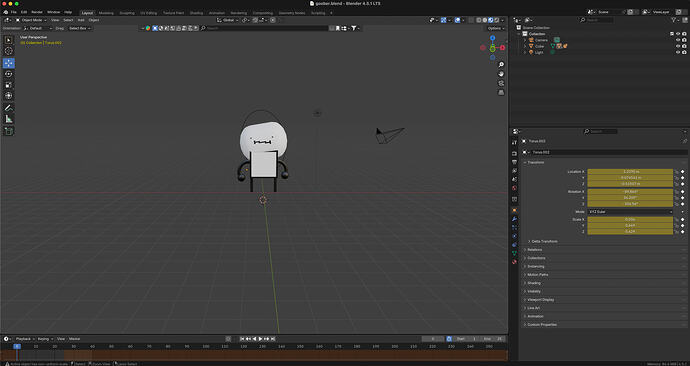The width and height of the screenshot is (690, 366).
Task: Click the timeline current frame playhead
Action: [17, 346]
